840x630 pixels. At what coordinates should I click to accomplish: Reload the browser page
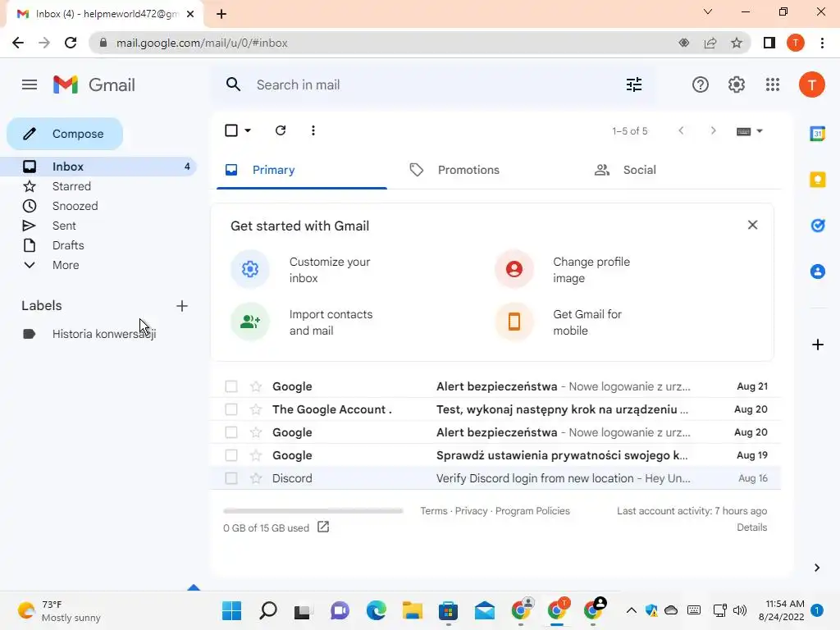(x=71, y=43)
